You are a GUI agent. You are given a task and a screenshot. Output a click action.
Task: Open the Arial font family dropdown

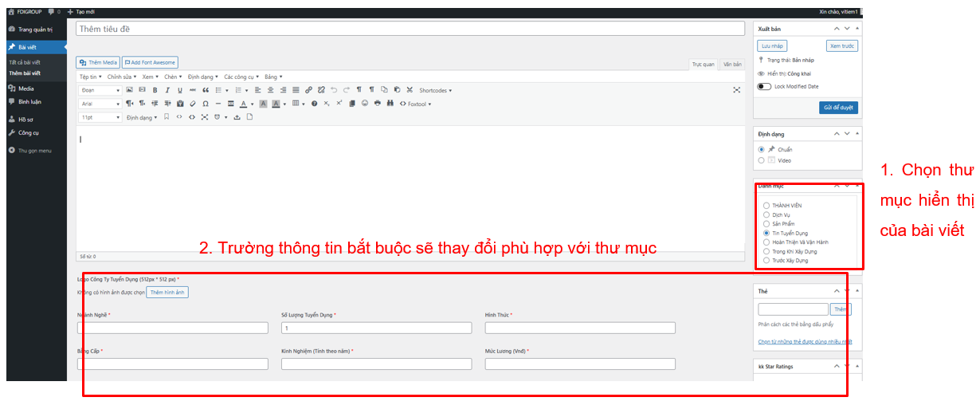(x=100, y=104)
